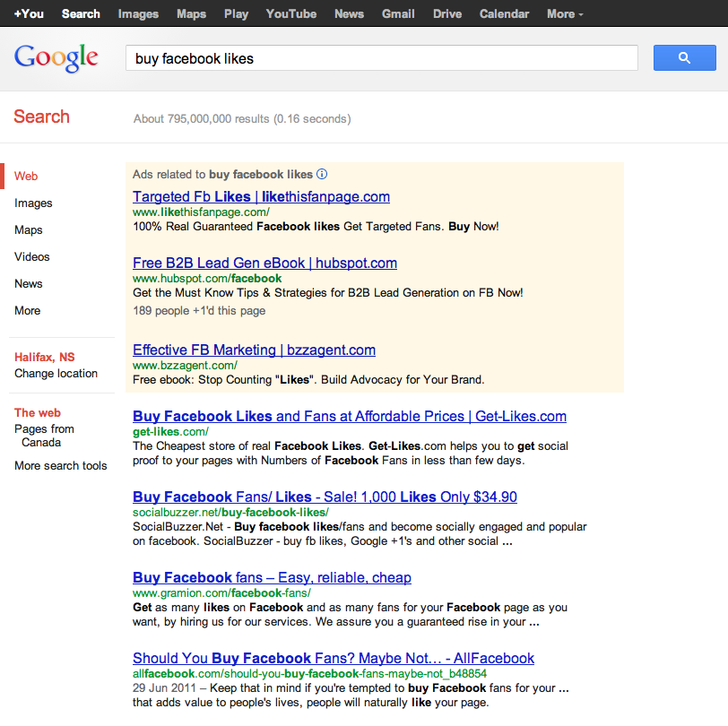Viewport: 728px width, 726px height.
Task: Open News in the top black bar
Action: [x=349, y=14]
